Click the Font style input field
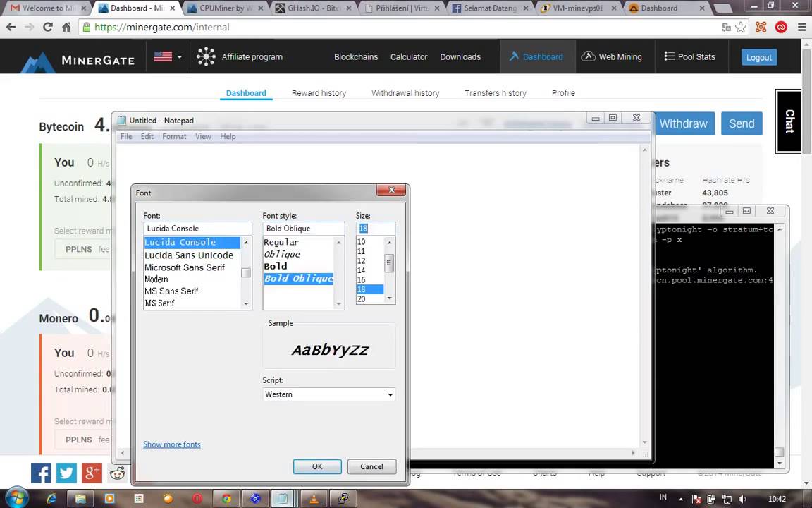The height and width of the screenshot is (508, 812). [304, 228]
